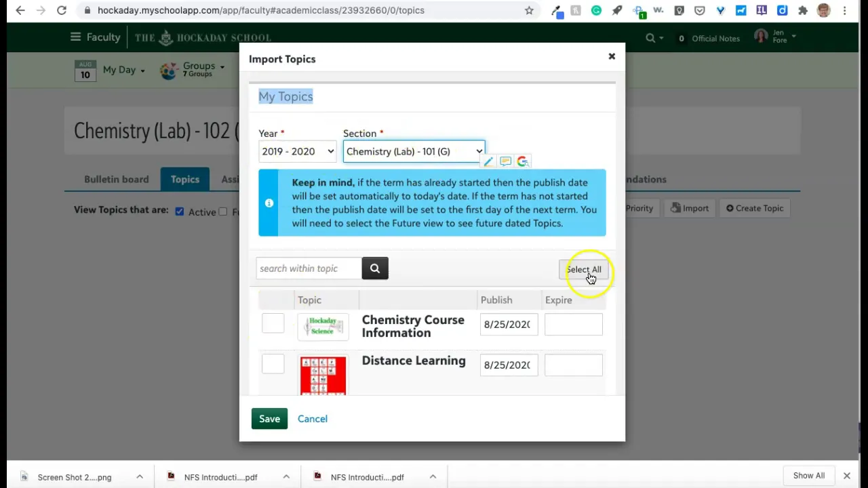This screenshot has height=488, width=868.
Task: Open the Section dropdown for Chemistry (Lab) - 101 (G)
Action: pyautogui.click(x=414, y=151)
